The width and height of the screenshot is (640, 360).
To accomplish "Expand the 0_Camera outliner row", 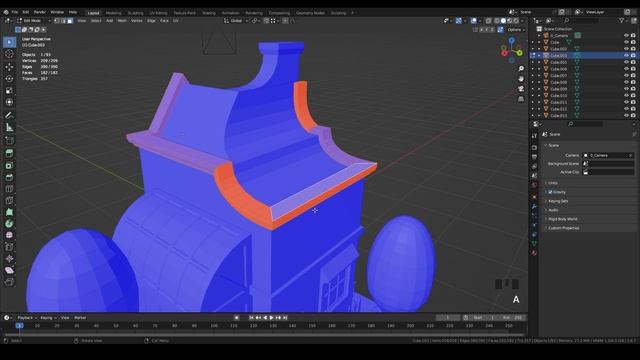I will coord(539,36).
